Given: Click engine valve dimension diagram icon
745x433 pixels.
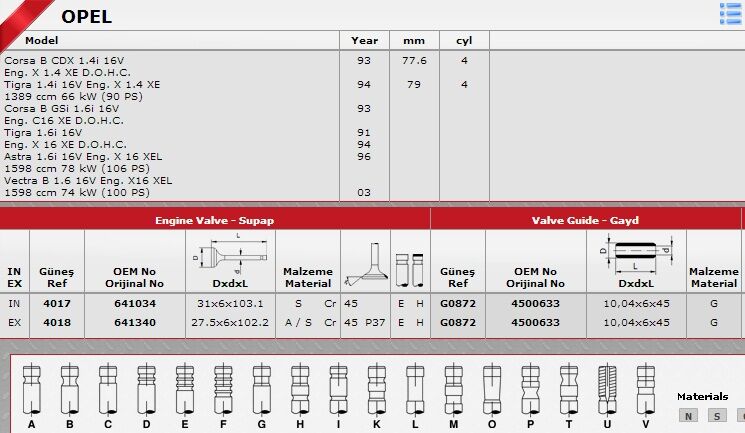Looking at the screenshot, I should [229, 257].
